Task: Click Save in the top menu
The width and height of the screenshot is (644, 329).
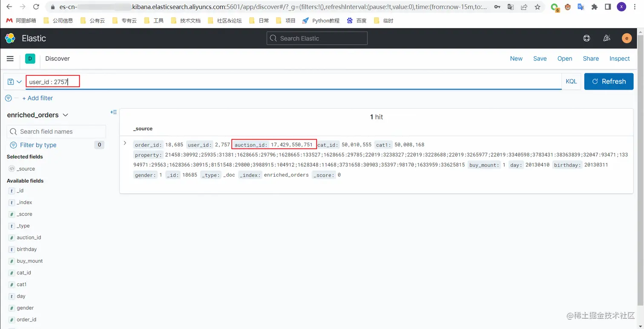Action: pyautogui.click(x=540, y=59)
